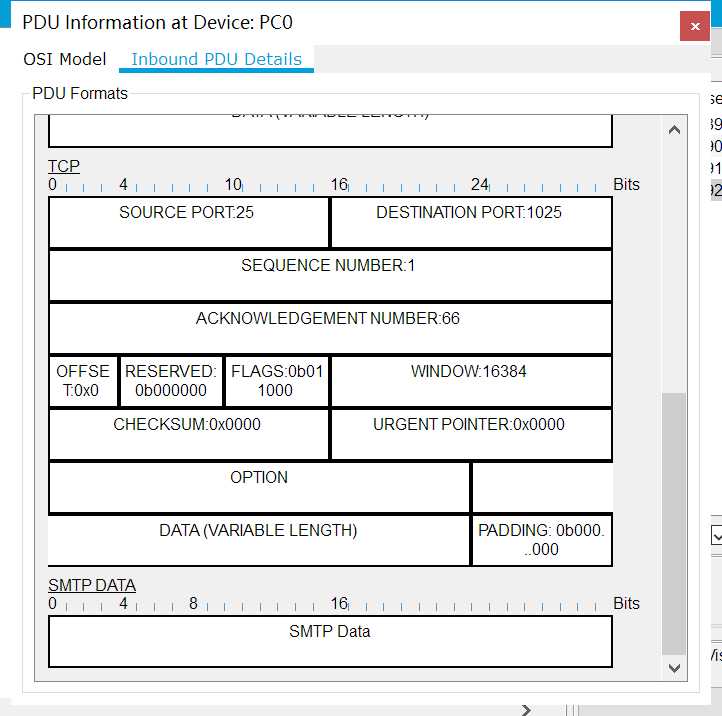Click the vertical scrollbar thumb

[x=674, y=524]
